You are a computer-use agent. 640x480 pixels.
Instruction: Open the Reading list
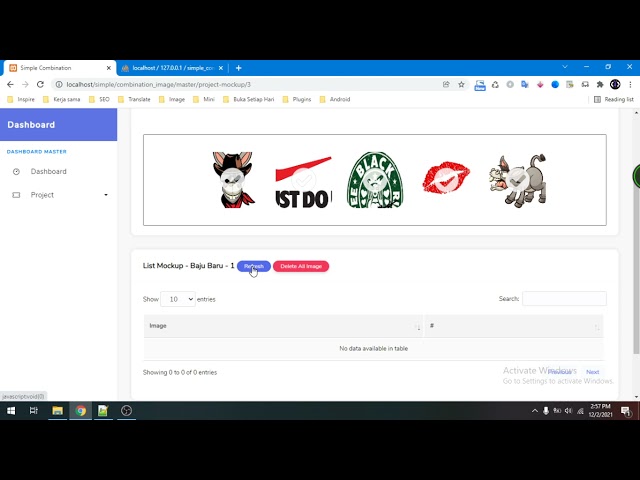(614, 99)
